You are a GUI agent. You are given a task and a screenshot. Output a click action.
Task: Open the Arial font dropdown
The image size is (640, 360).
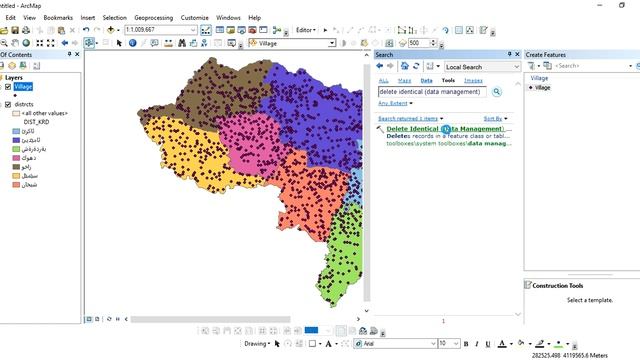click(433, 344)
